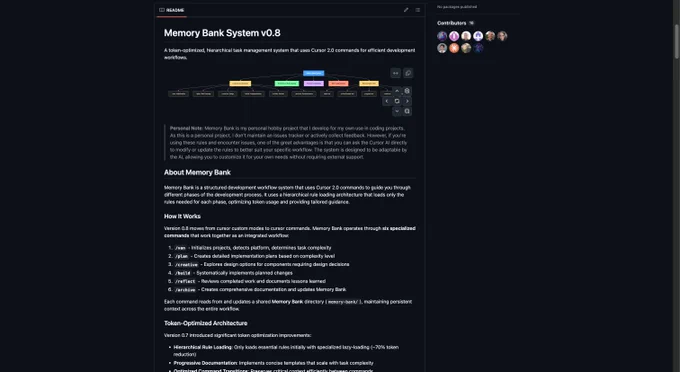This screenshot has width=680, height=372.
Task: Click the red-orange node in diagram
Action: (338, 83)
